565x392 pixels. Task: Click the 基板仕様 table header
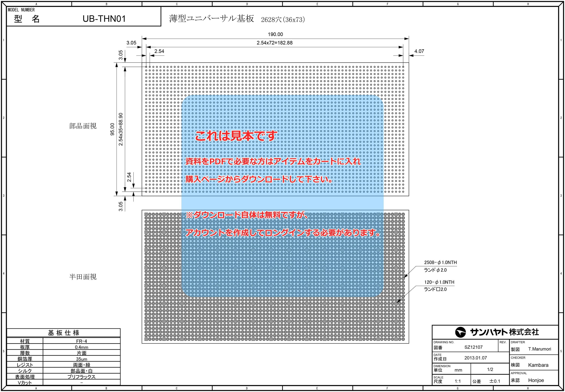pos(64,333)
